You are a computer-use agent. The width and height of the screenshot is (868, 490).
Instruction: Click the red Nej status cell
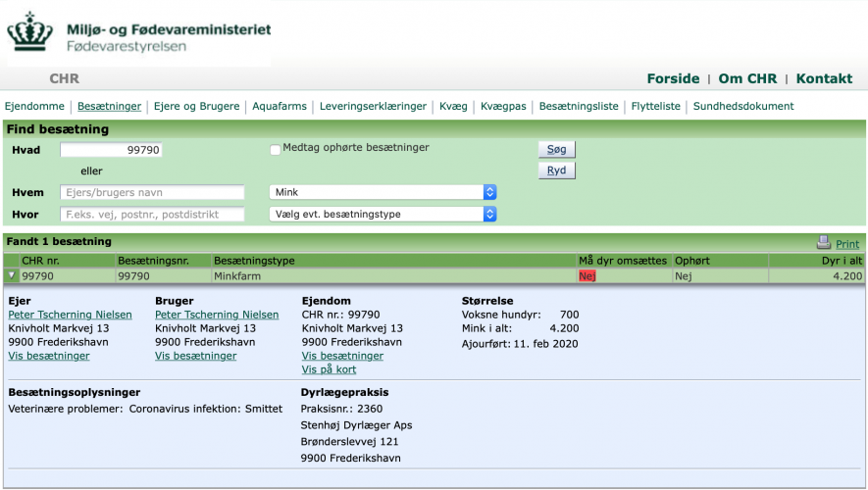(587, 276)
